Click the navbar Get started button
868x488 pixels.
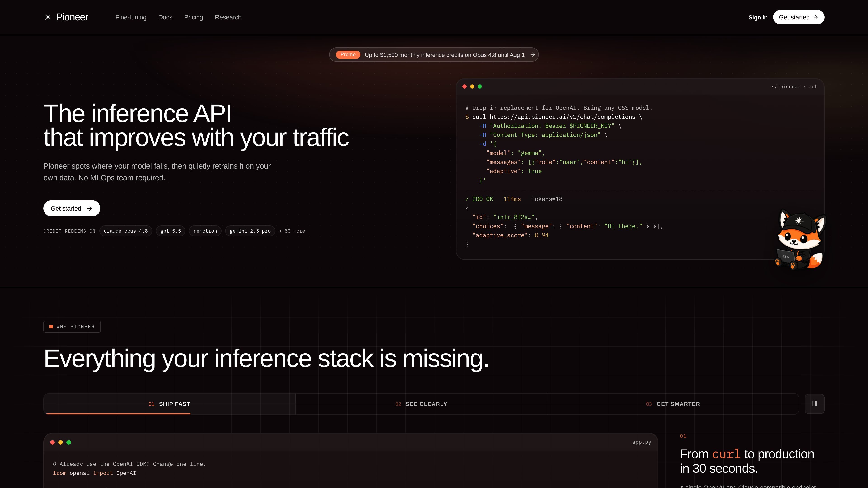[x=799, y=17]
